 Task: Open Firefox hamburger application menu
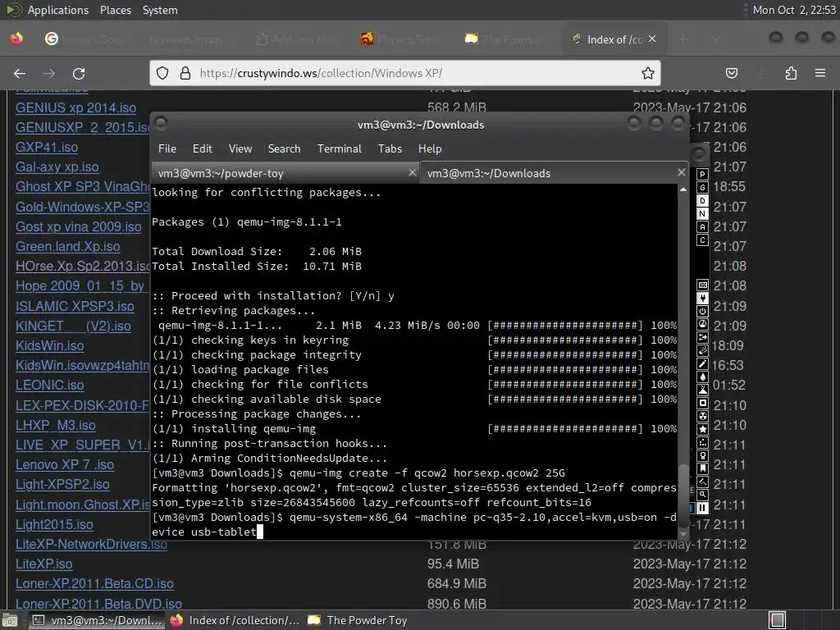(820, 73)
